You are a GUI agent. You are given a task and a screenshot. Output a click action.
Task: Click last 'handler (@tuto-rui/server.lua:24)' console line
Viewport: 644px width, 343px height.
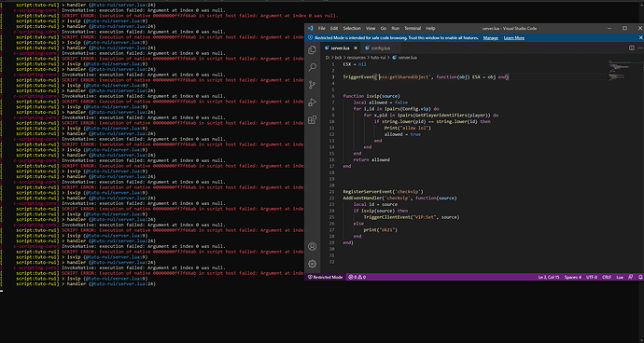click(x=108, y=283)
